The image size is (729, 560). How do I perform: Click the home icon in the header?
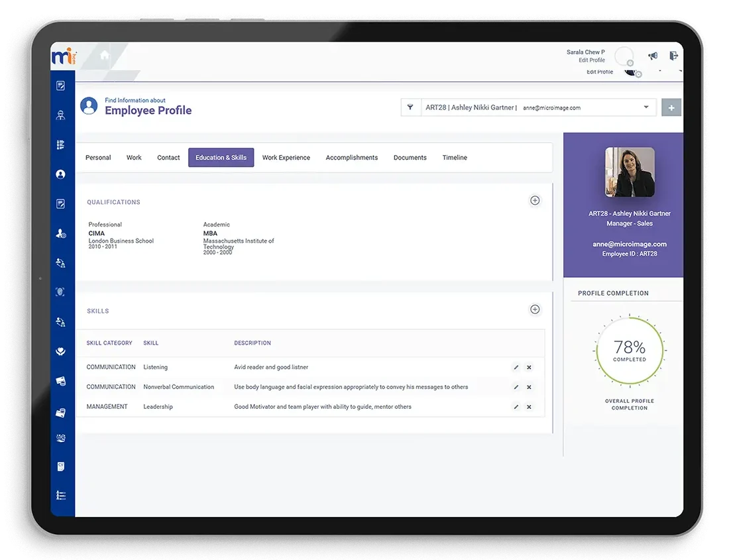point(103,56)
